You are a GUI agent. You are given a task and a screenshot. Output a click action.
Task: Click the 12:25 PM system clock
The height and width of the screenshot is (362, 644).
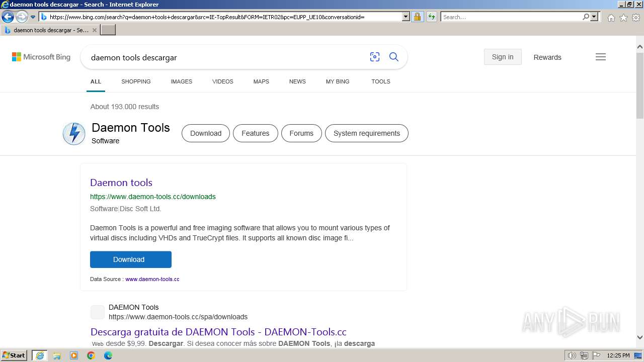click(x=618, y=355)
